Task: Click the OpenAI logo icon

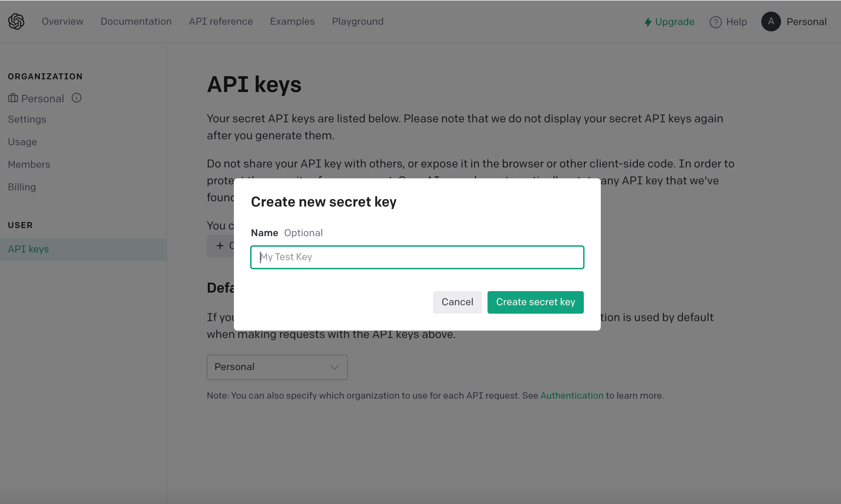Action: click(16, 21)
